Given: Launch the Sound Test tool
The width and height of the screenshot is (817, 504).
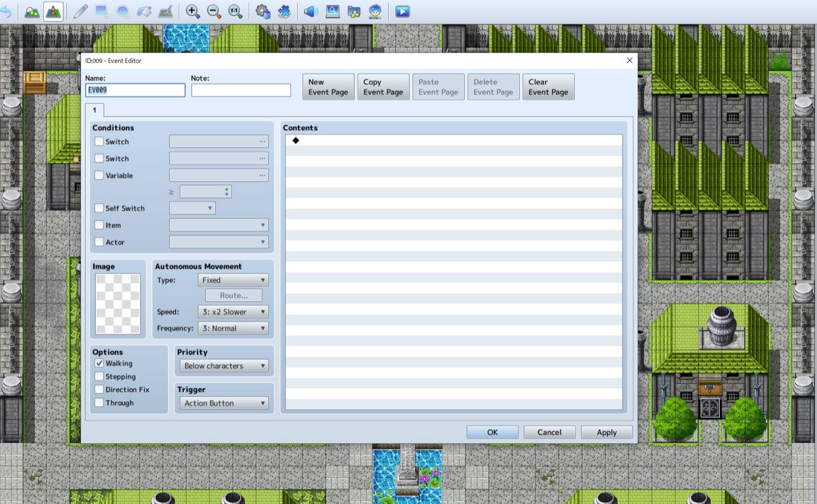Looking at the screenshot, I should pyautogui.click(x=310, y=11).
